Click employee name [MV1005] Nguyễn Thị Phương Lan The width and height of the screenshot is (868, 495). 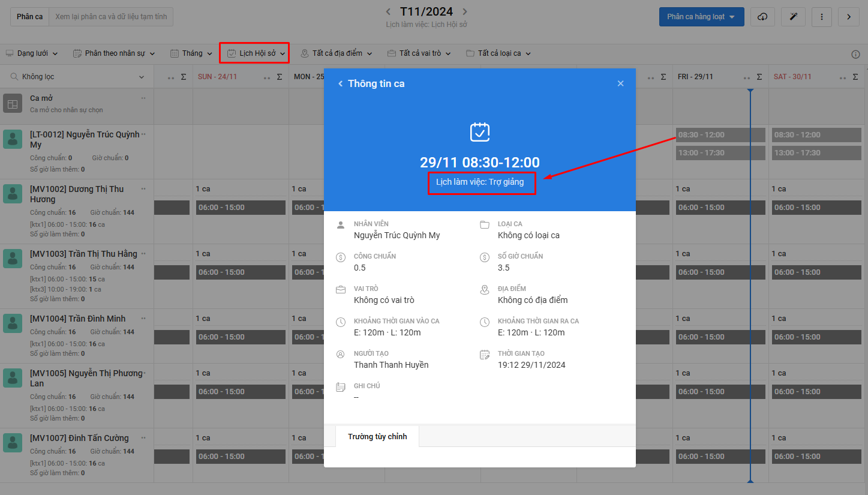click(86, 378)
